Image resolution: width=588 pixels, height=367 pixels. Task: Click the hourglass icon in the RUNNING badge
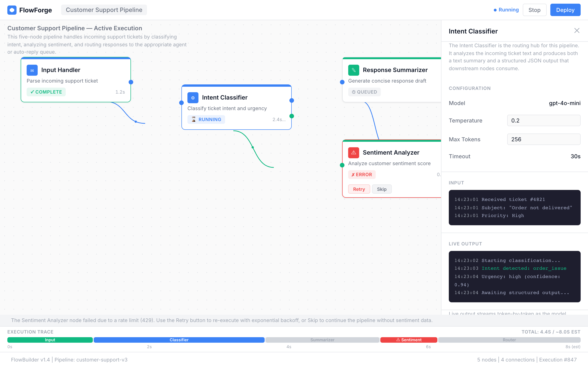[193, 119]
